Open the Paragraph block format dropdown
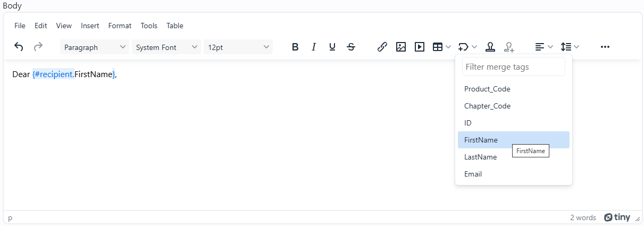This screenshot has width=644, height=226. pyautogui.click(x=95, y=47)
